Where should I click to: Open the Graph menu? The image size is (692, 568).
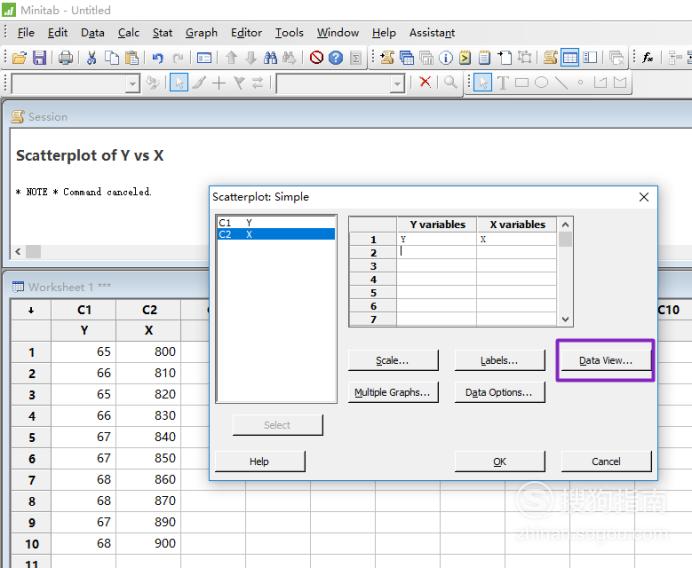tap(201, 33)
